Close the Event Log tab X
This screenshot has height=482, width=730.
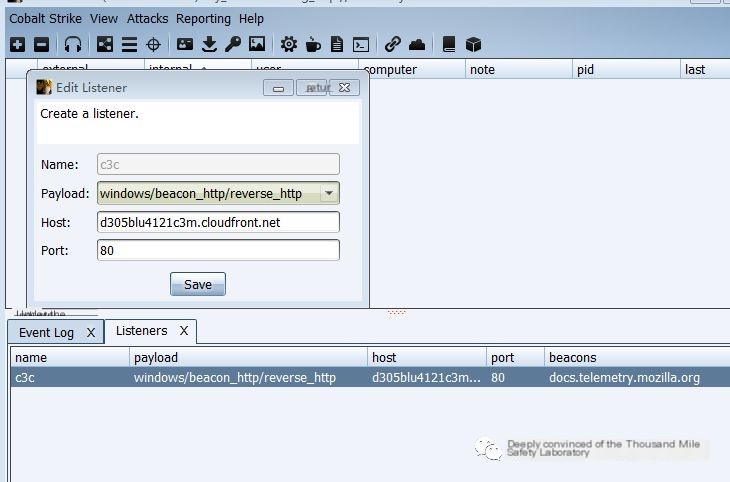pyautogui.click(x=91, y=333)
